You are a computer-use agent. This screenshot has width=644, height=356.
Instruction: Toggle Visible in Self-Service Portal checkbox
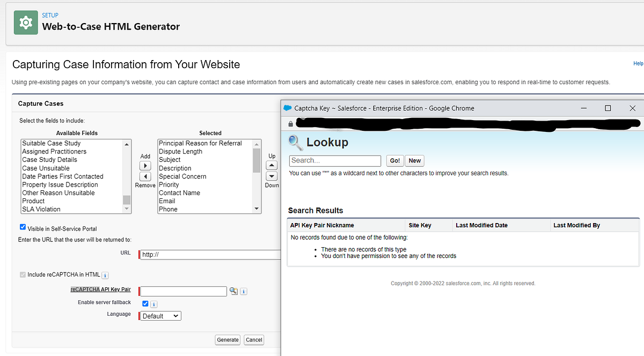click(x=23, y=227)
